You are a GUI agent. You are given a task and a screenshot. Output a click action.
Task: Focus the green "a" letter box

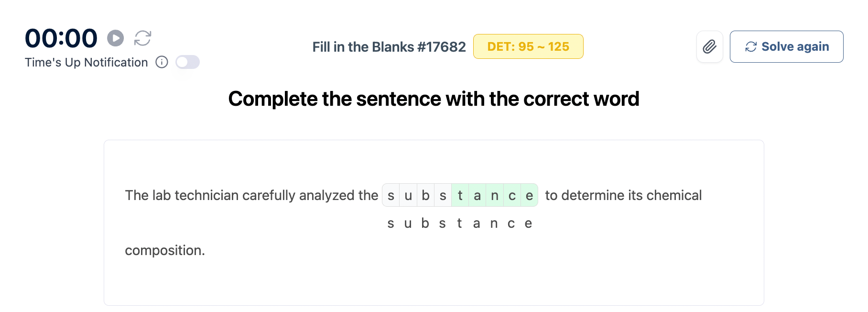(x=477, y=195)
